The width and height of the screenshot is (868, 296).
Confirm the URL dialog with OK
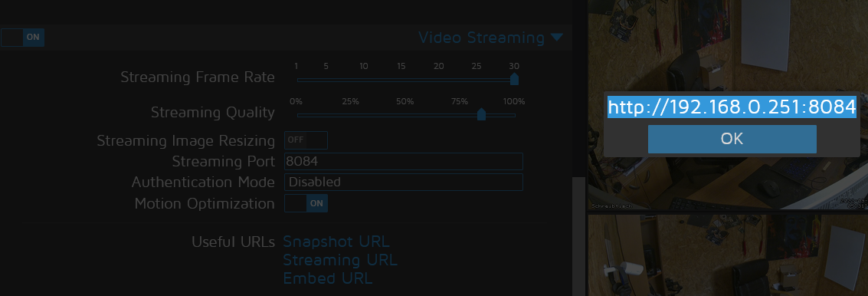(x=732, y=139)
